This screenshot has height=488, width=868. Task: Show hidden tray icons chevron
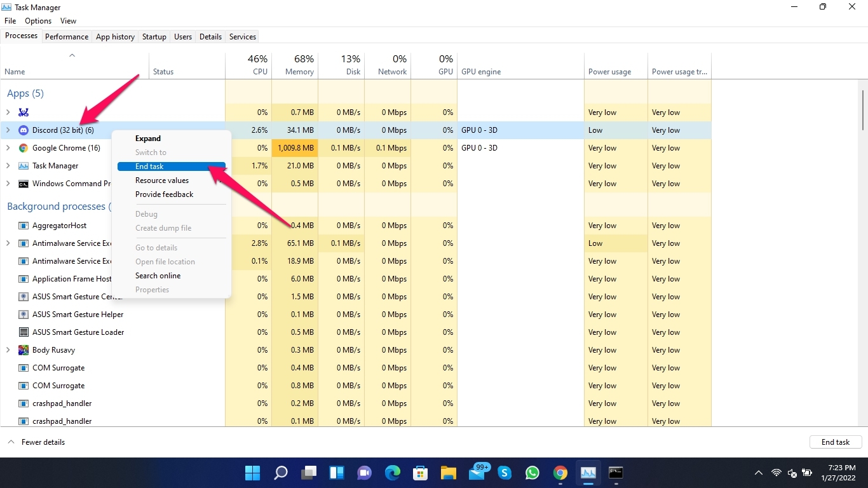[758, 473]
